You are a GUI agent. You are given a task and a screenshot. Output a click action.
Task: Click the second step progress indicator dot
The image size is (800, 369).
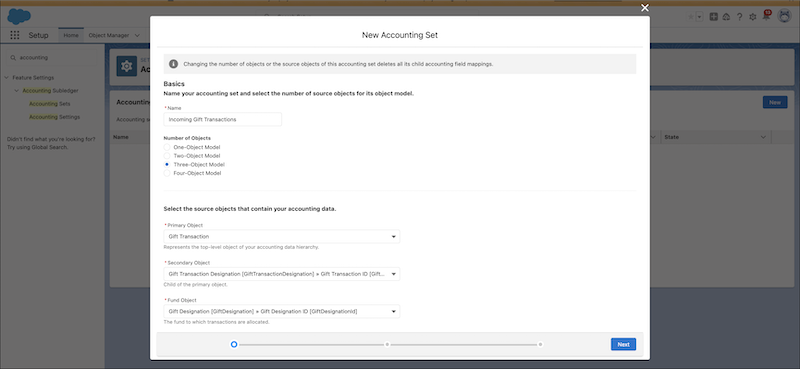click(x=387, y=345)
